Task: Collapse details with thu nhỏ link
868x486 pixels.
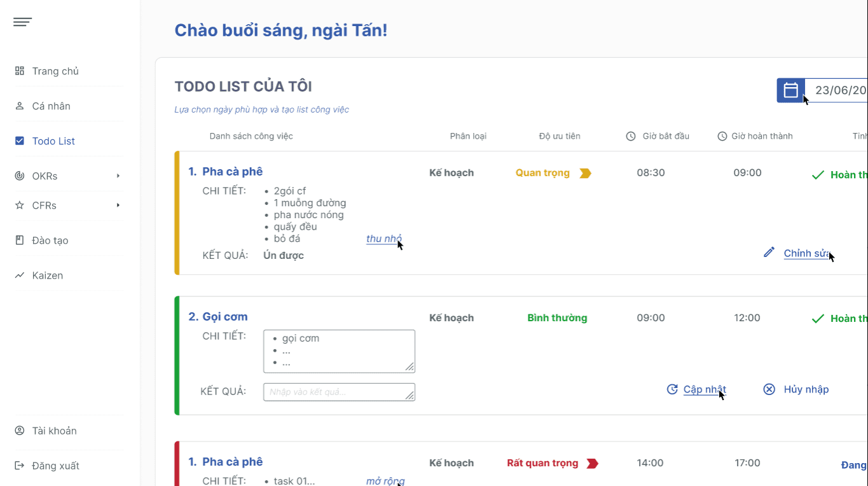Action: [x=383, y=239]
